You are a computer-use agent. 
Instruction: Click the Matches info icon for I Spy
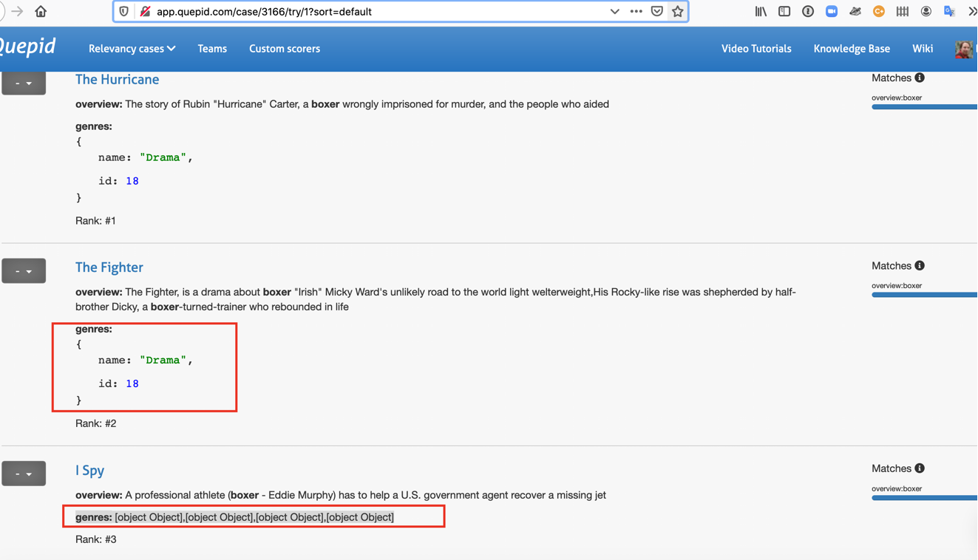point(922,468)
